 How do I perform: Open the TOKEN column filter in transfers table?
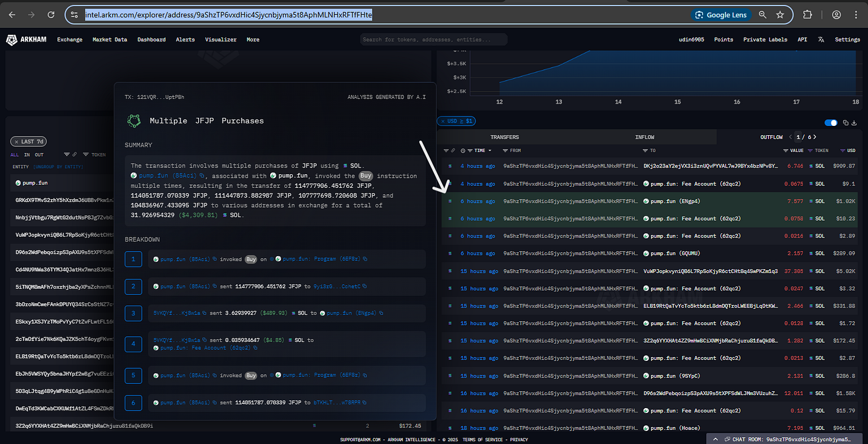click(x=810, y=151)
